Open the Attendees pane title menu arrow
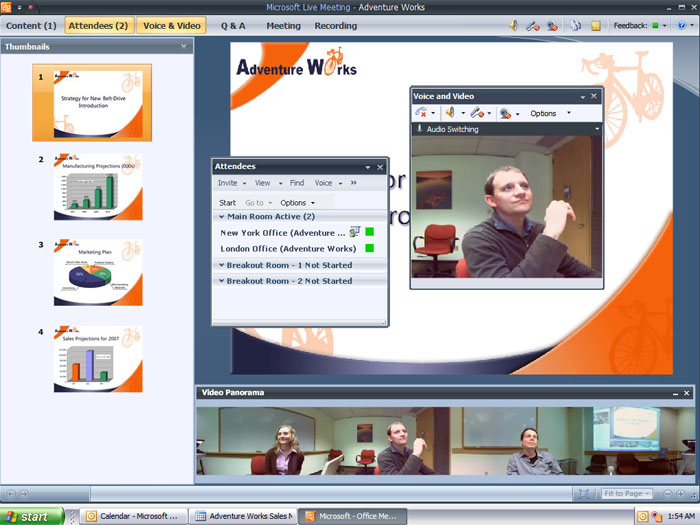 [367, 167]
